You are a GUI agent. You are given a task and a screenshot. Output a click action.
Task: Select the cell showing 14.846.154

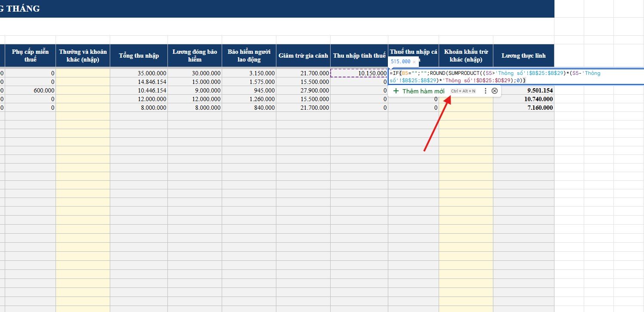pyautogui.click(x=139, y=82)
